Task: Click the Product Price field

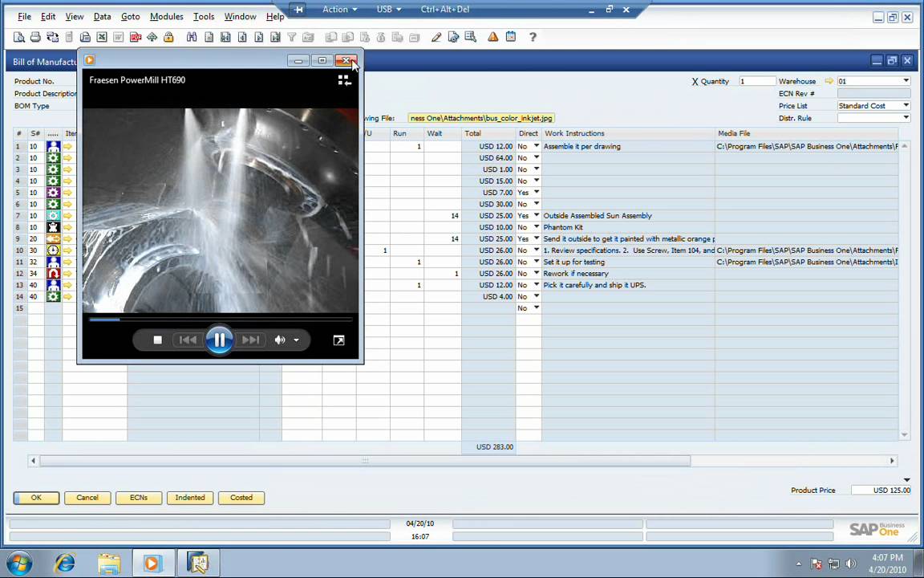Action: 881,490
